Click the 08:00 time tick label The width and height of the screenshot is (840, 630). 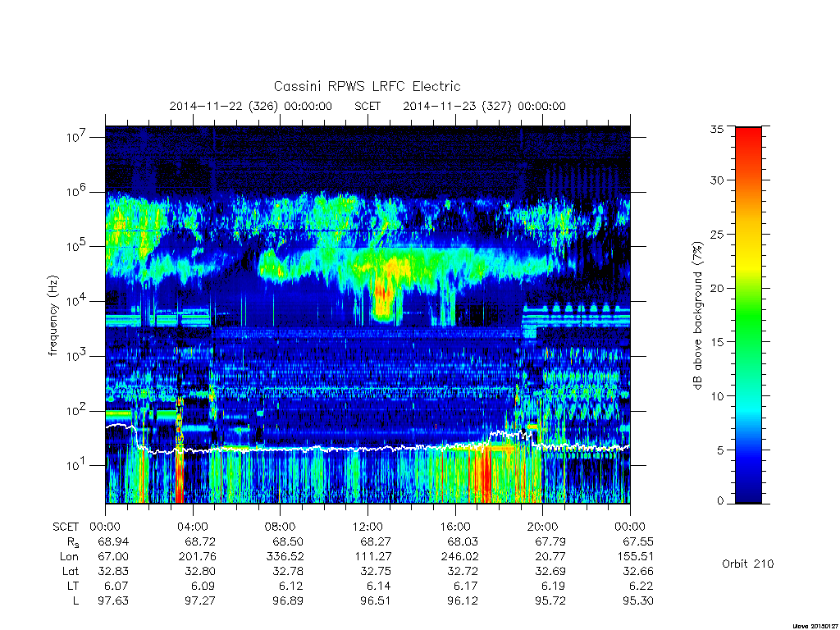click(x=281, y=527)
